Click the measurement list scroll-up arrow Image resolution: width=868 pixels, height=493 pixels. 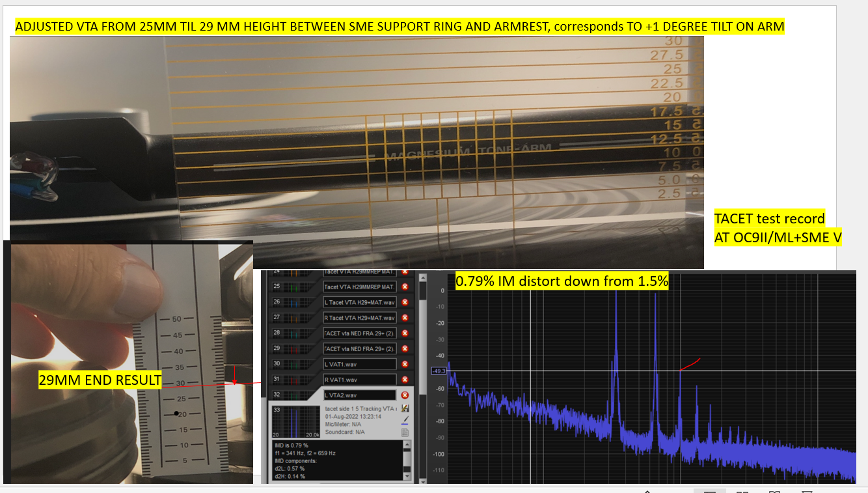[422, 277]
